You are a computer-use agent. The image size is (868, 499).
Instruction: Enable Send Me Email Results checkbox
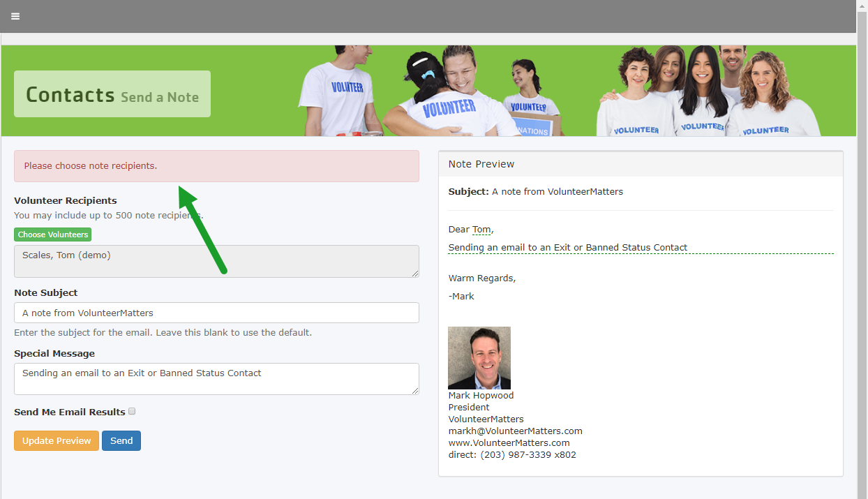point(132,411)
